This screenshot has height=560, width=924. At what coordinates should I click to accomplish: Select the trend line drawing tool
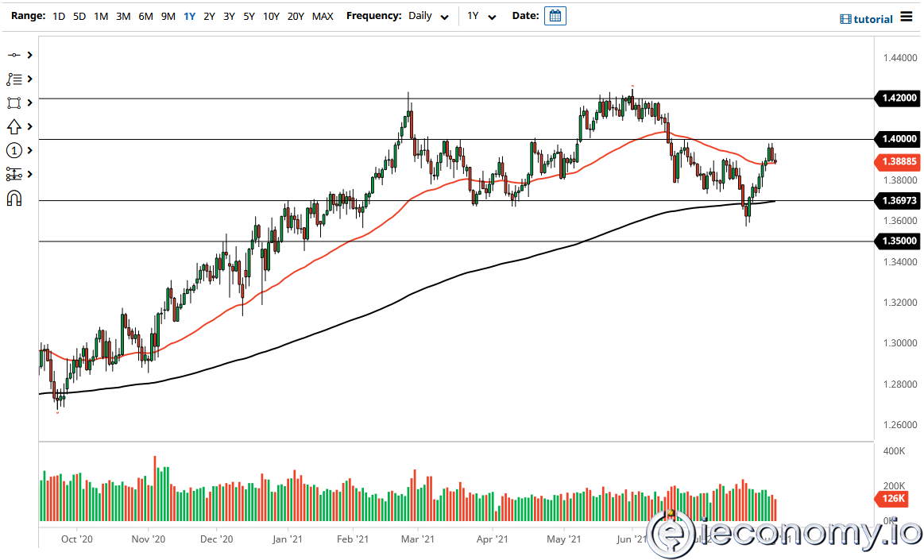[12, 55]
